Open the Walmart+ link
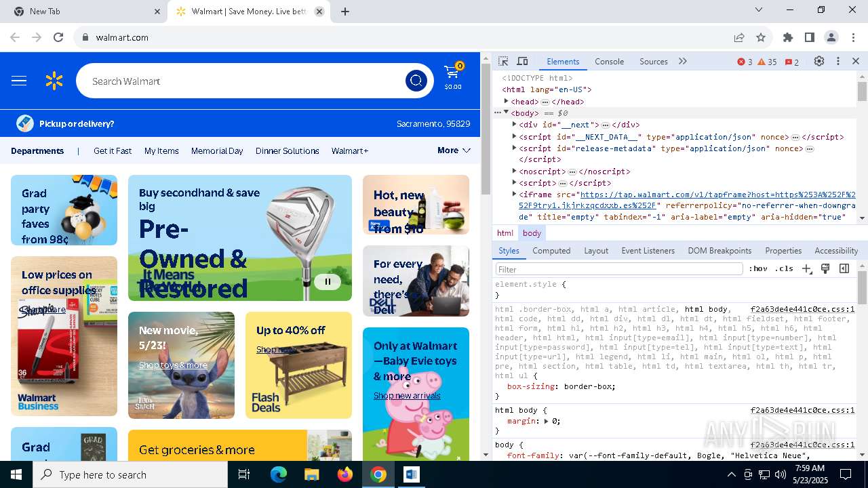This screenshot has width=868, height=488. pyautogui.click(x=350, y=150)
